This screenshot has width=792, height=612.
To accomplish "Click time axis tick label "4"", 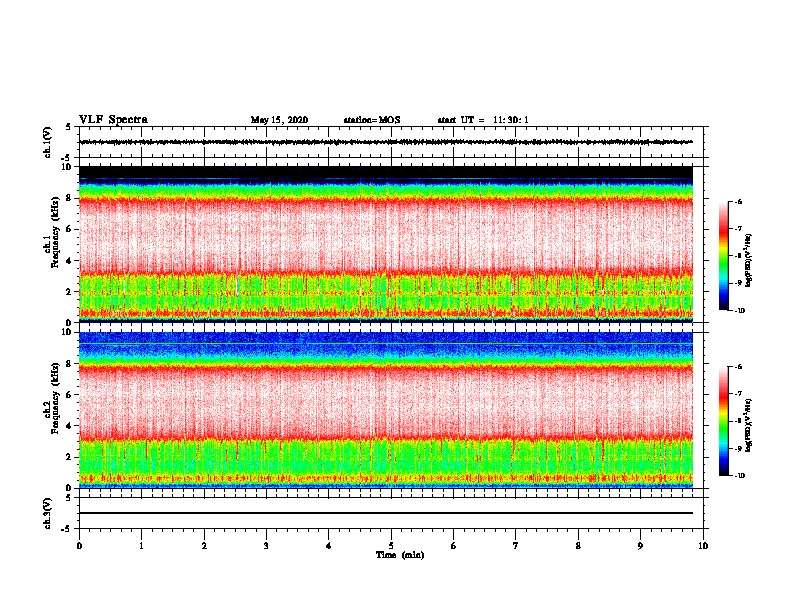I will point(329,545).
